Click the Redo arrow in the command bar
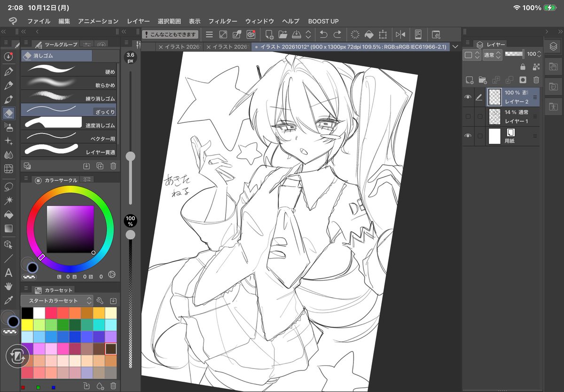 pyautogui.click(x=337, y=34)
